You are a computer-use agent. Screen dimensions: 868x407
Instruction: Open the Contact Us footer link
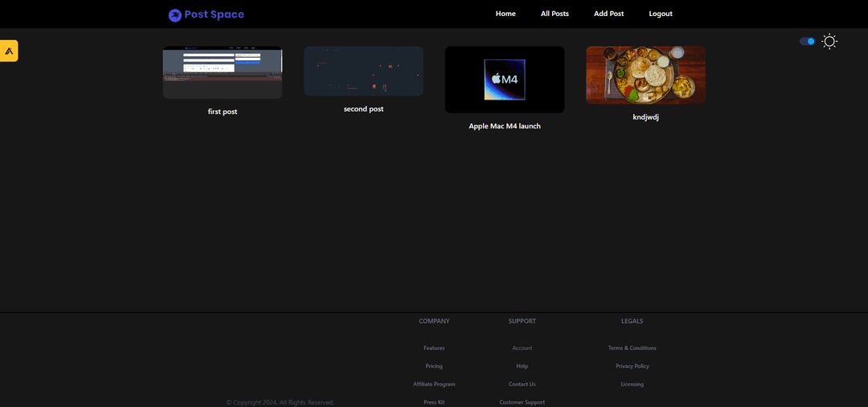pos(522,384)
